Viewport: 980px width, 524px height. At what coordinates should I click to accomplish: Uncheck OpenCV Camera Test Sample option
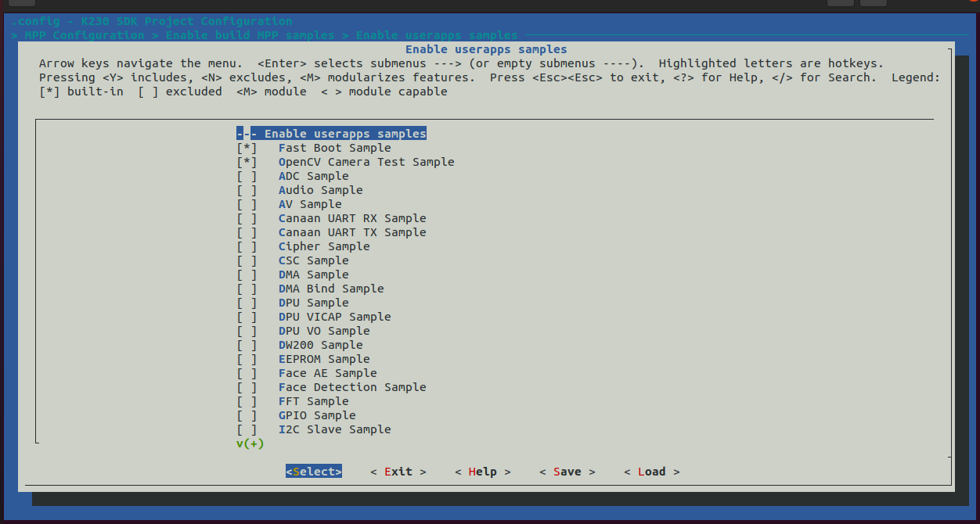tap(247, 162)
